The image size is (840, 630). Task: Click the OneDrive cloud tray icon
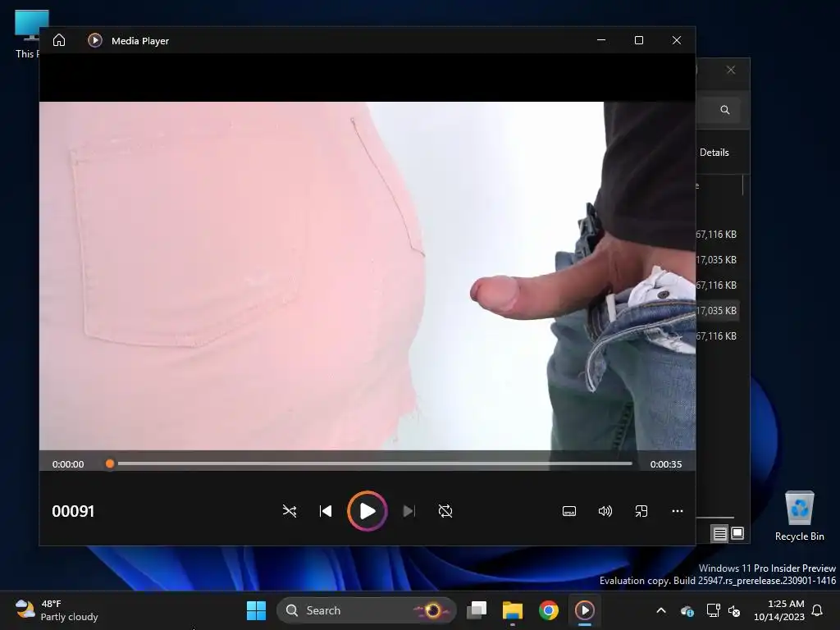(x=687, y=610)
